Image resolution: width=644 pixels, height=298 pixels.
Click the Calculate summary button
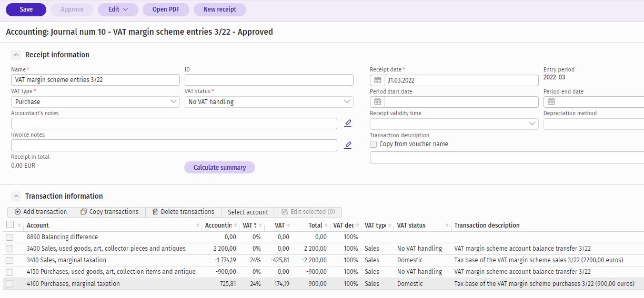click(219, 168)
